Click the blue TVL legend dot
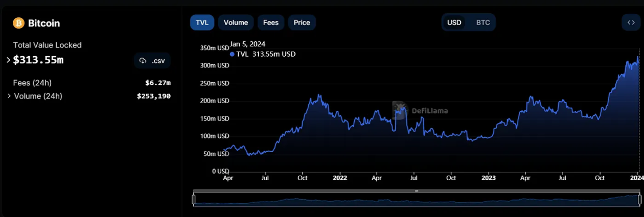The width and height of the screenshot is (644, 217). [233, 54]
